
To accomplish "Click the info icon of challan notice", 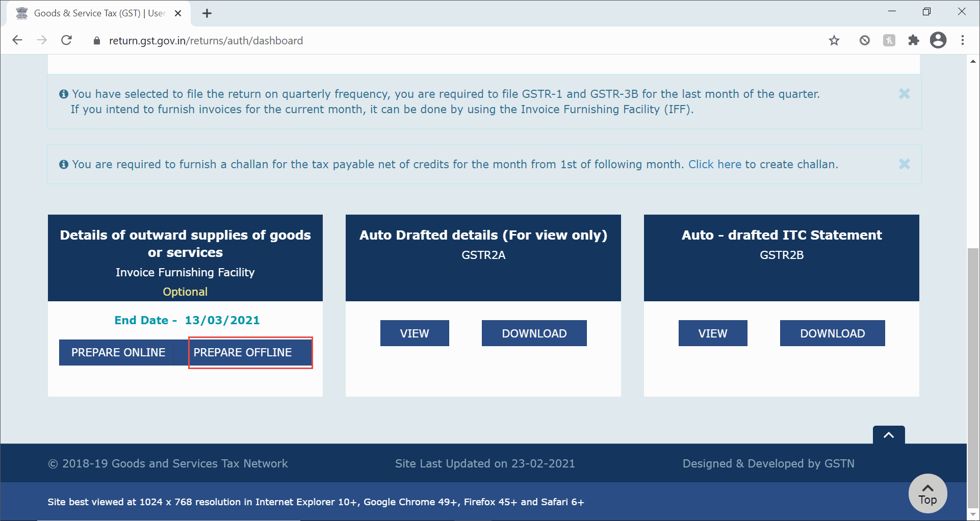I will pos(64,165).
